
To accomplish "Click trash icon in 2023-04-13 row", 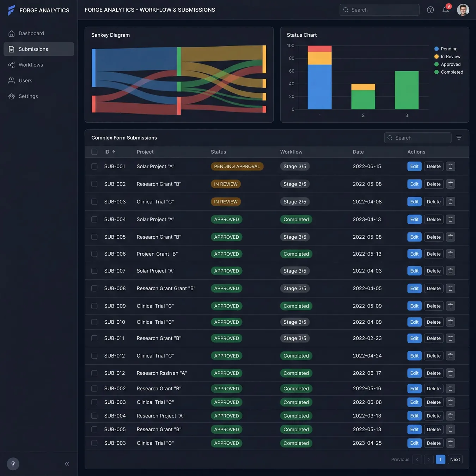I will (450, 219).
